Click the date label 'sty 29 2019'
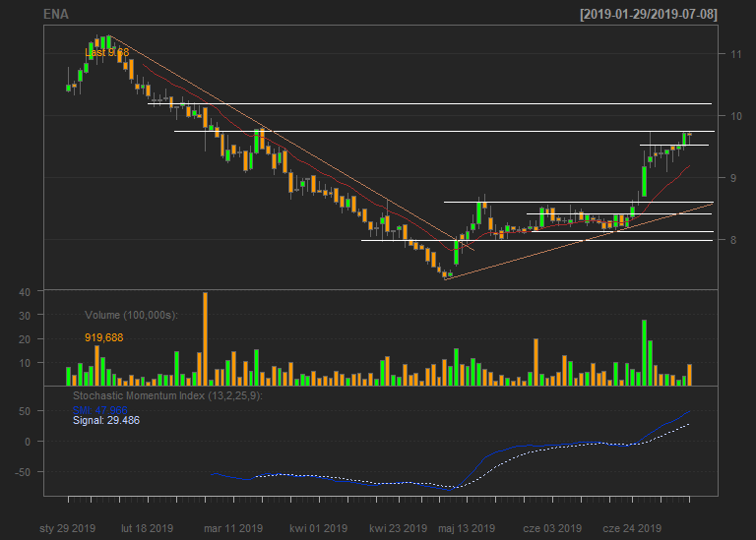The image size is (756, 540). pyautogui.click(x=68, y=528)
